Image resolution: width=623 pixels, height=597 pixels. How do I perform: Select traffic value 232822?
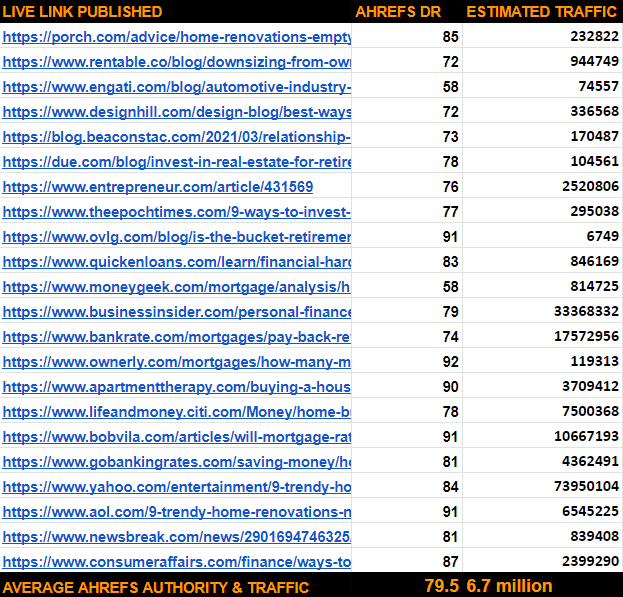[594, 37]
